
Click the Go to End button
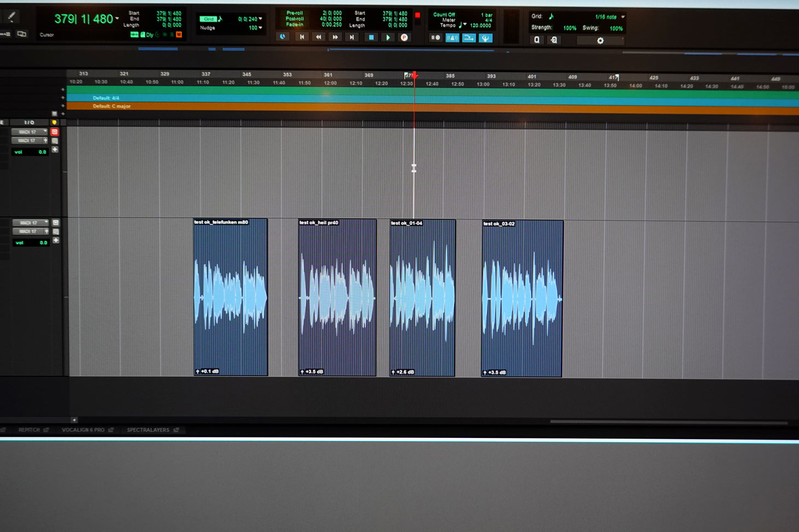pos(352,37)
